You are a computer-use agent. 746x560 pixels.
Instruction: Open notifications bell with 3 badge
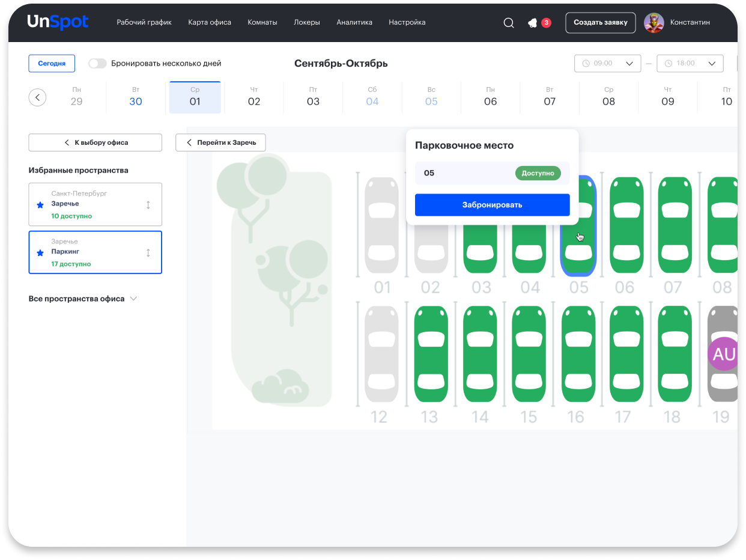click(x=533, y=23)
